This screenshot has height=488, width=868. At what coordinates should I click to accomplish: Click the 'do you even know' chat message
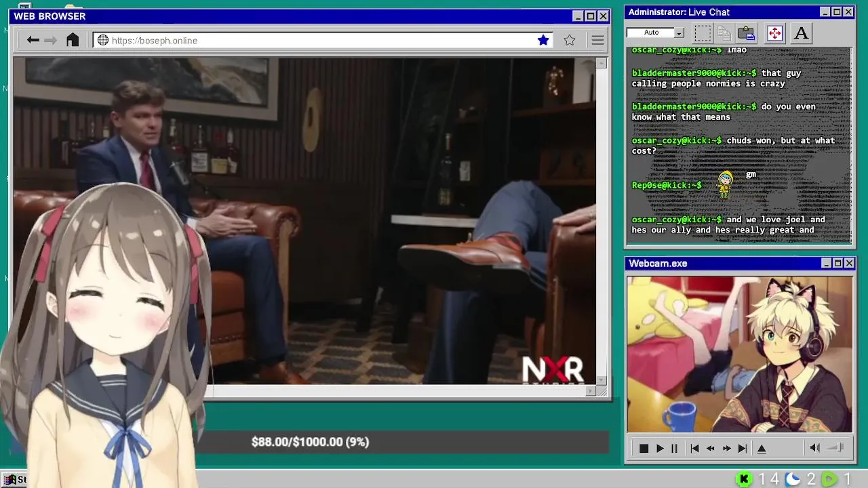coord(724,112)
